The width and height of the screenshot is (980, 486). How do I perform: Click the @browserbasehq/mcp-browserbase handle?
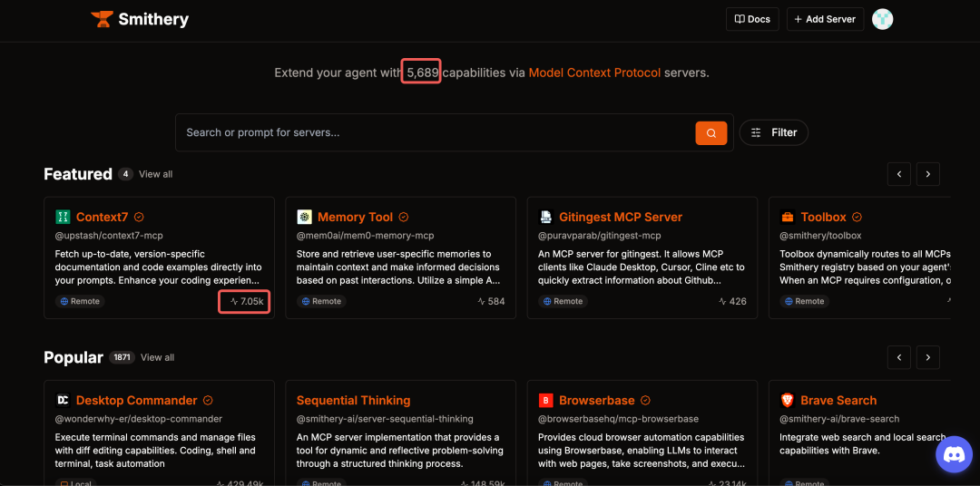[618, 419]
